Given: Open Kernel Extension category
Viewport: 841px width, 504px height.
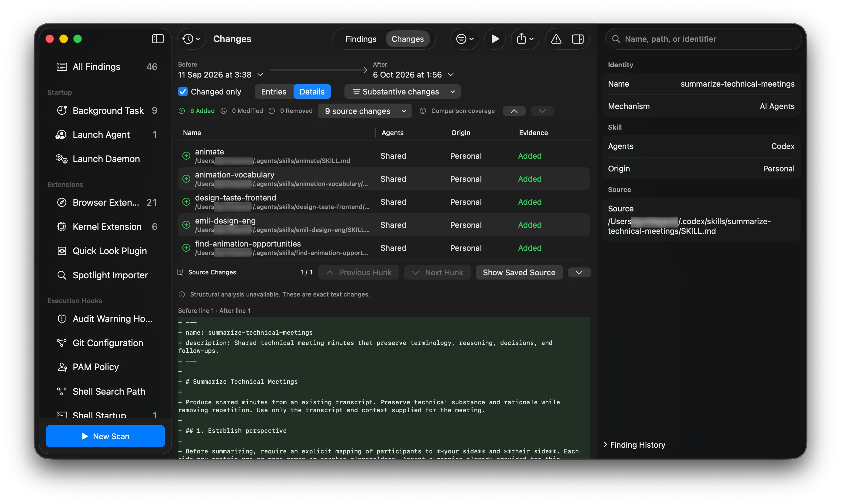Looking at the screenshot, I should (x=106, y=227).
